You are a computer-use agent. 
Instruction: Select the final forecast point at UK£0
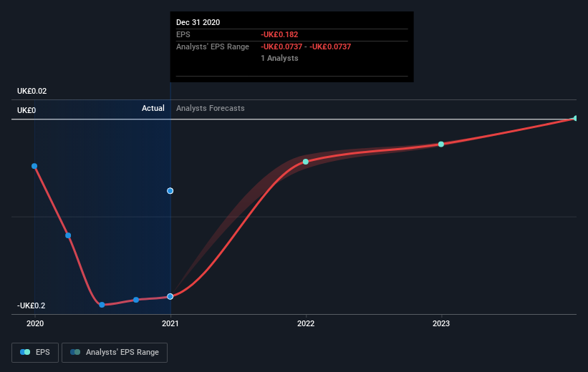[x=576, y=118]
